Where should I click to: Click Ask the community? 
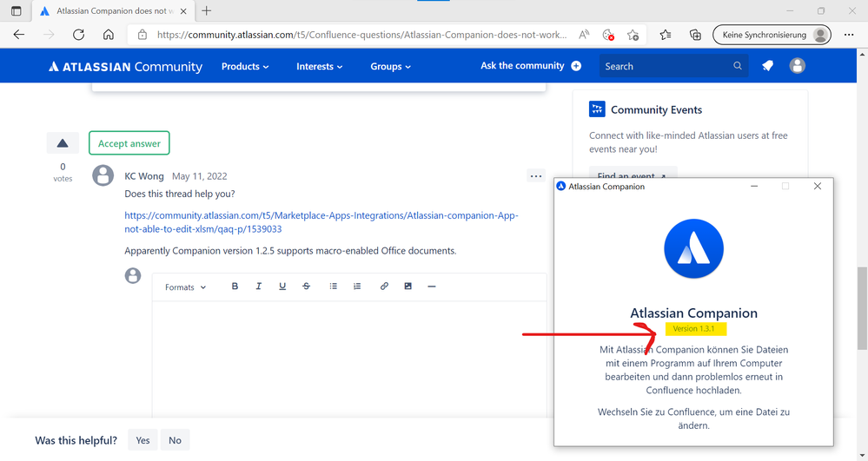point(530,66)
